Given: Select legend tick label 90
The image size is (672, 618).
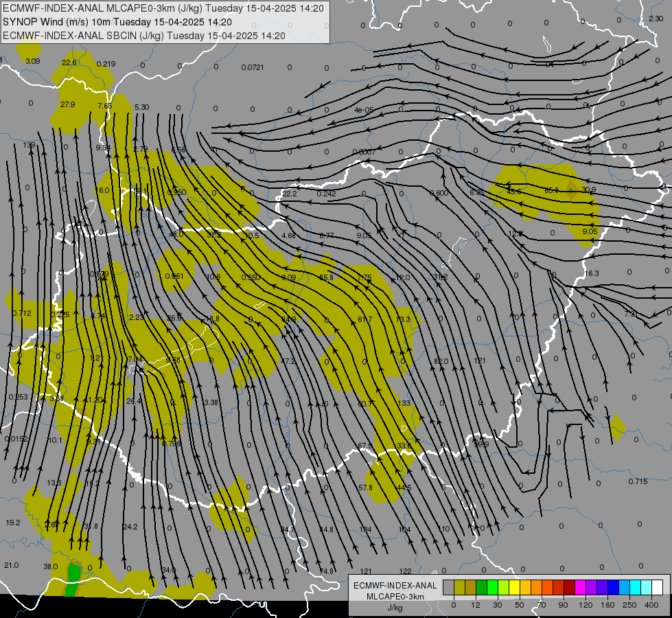Looking at the screenshot, I should click(x=563, y=605).
